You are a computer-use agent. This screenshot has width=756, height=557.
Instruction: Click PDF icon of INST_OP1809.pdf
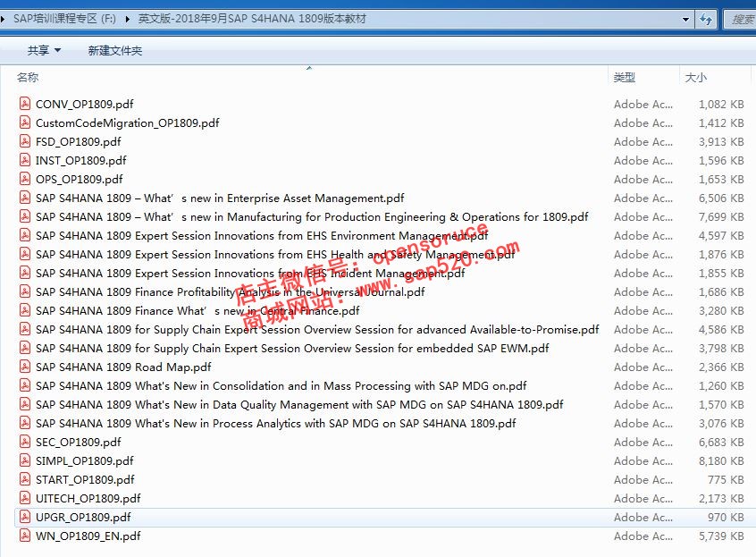(25, 160)
